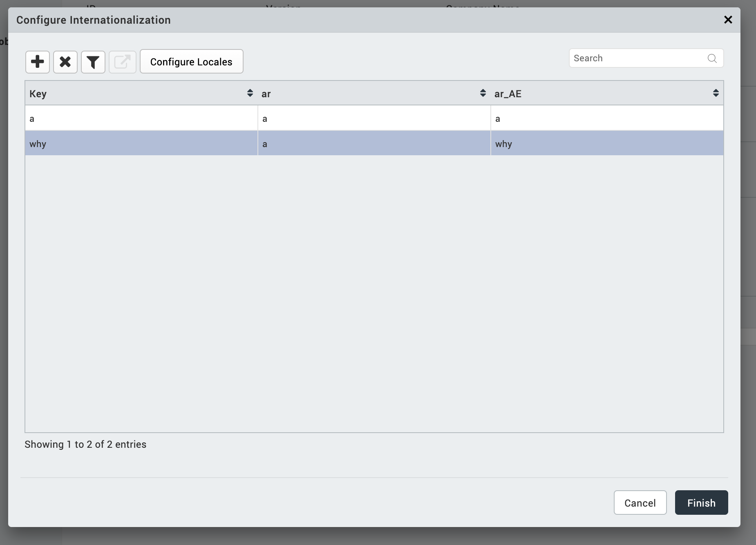Image resolution: width=756 pixels, height=545 pixels.
Task: Click the add new key plus icon
Action: pyautogui.click(x=38, y=62)
